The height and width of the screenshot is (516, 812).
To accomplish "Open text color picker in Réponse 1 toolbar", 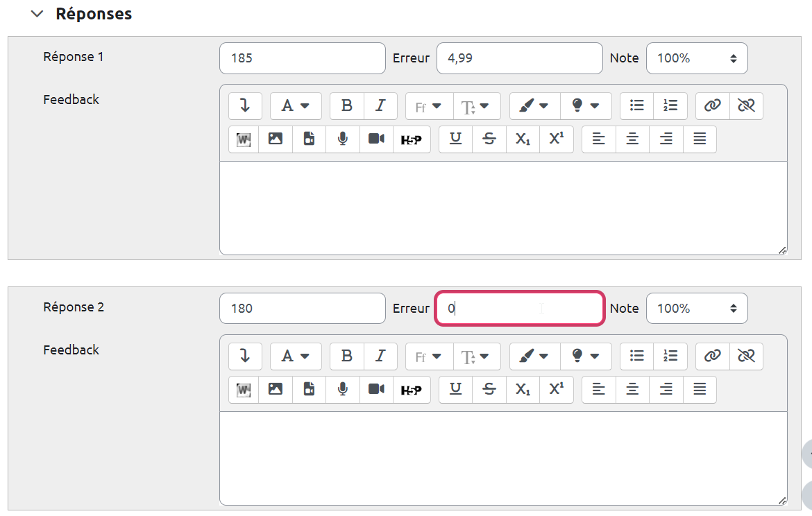I will (x=534, y=106).
